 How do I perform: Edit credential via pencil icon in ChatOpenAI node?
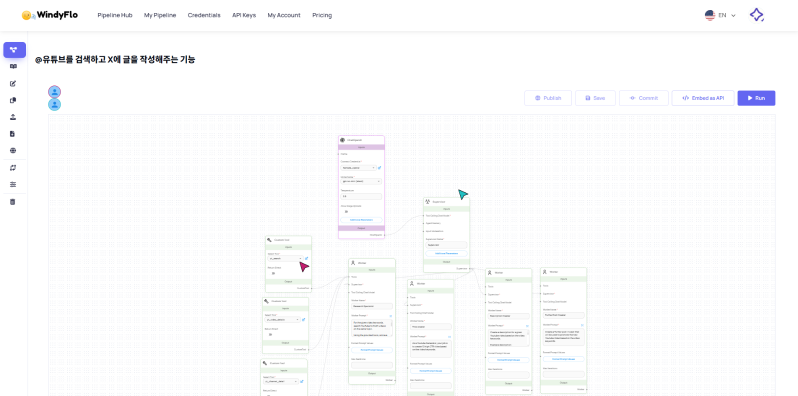380,167
